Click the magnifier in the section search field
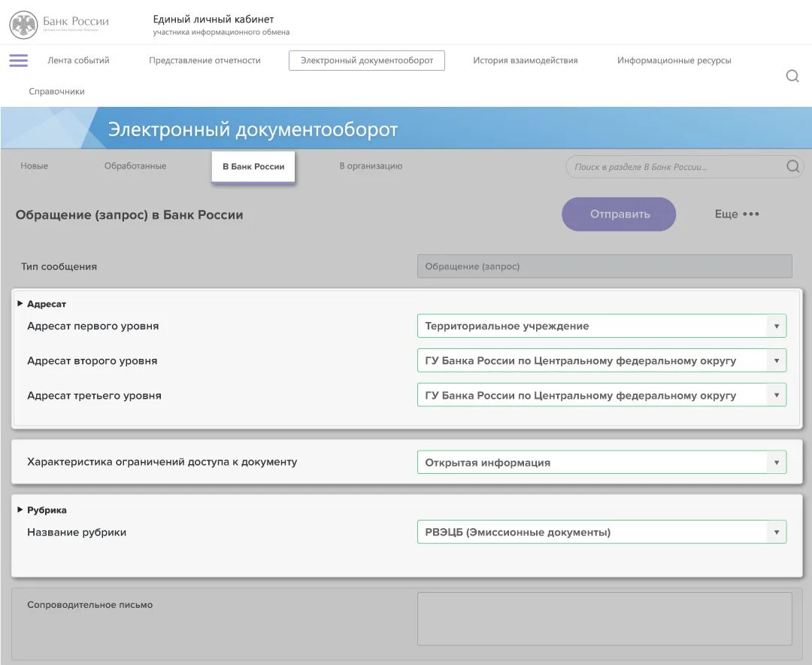 [x=793, y=166]
